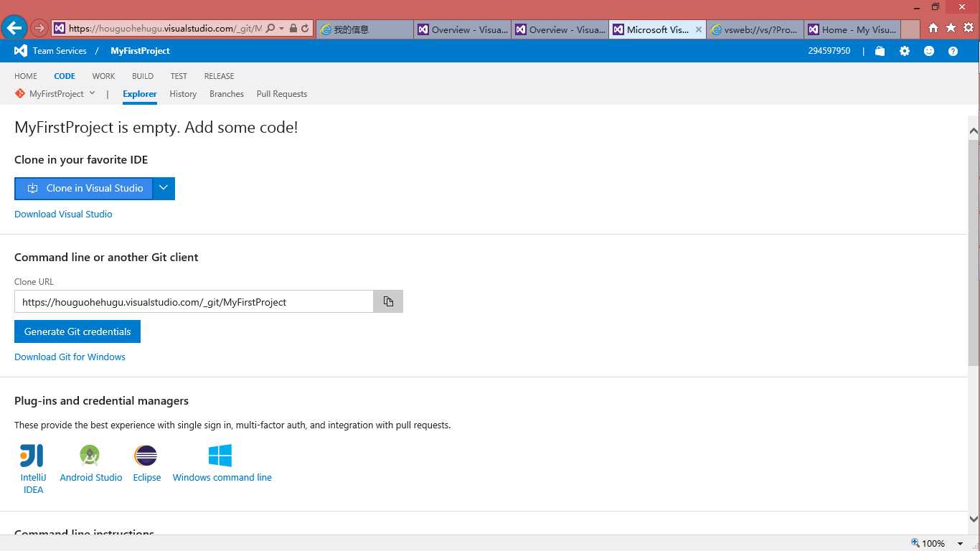Go to the HOME hub

[26, 76]
